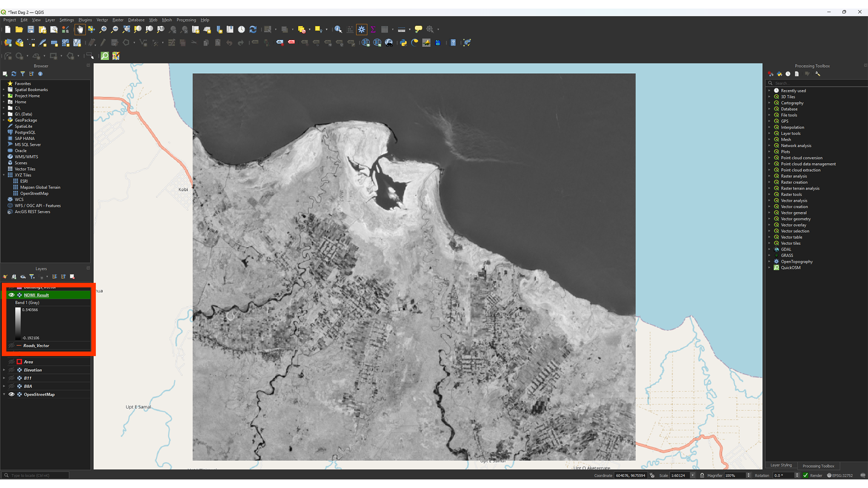Open the QuickOSM green magnifier icon
Screen dimensions: 868x488
tap(105, 56)
